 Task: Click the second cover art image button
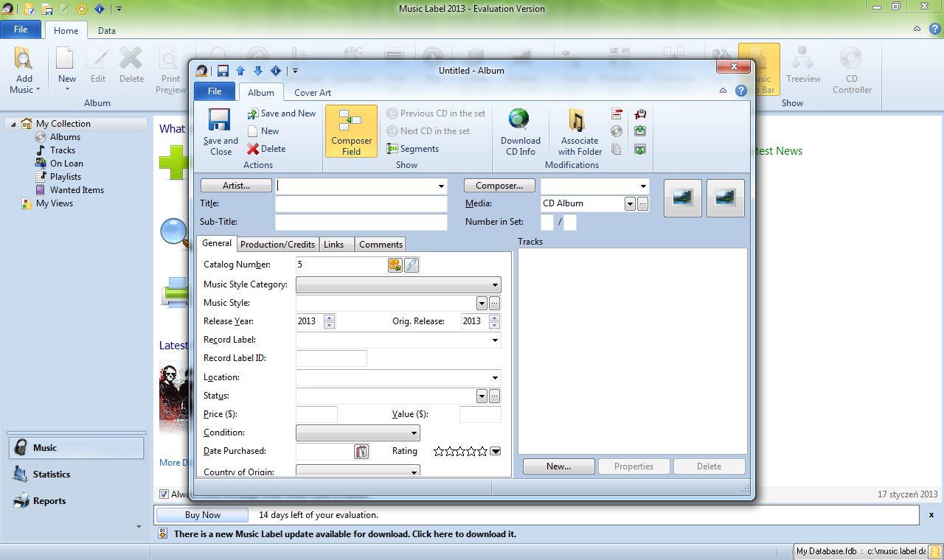tap(725, 198)
